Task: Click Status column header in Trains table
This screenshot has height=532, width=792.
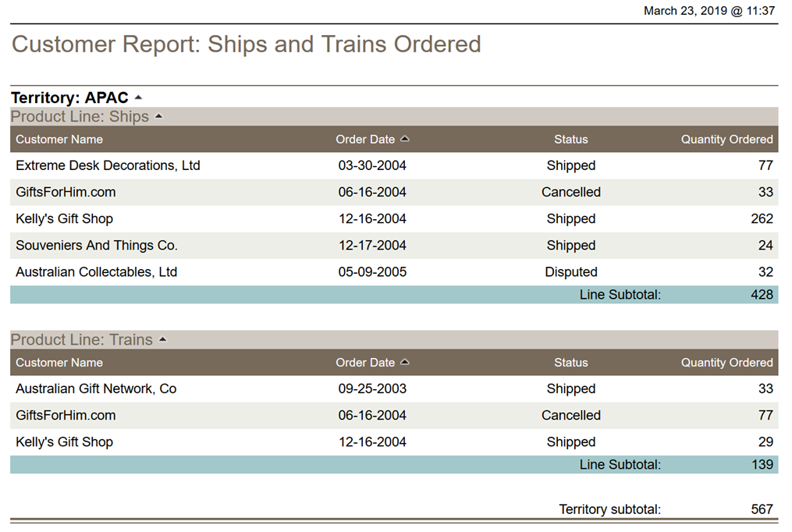Action: (x=570, y=363)
